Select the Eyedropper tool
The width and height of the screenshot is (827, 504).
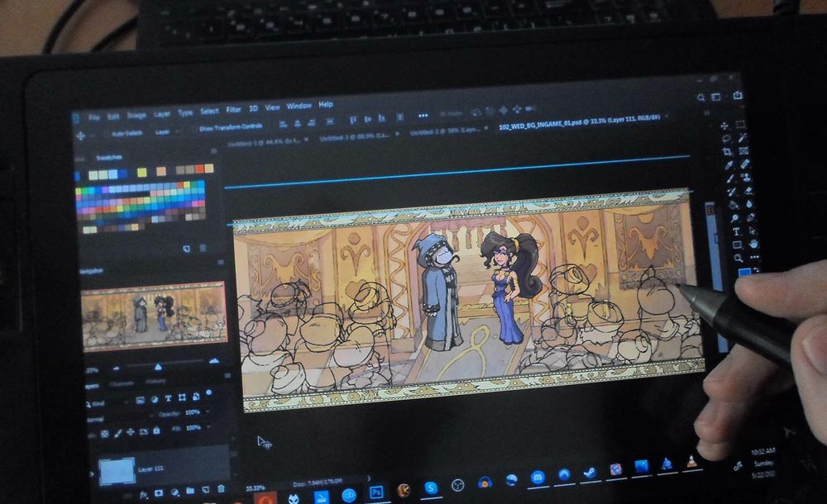coord(729,165)
